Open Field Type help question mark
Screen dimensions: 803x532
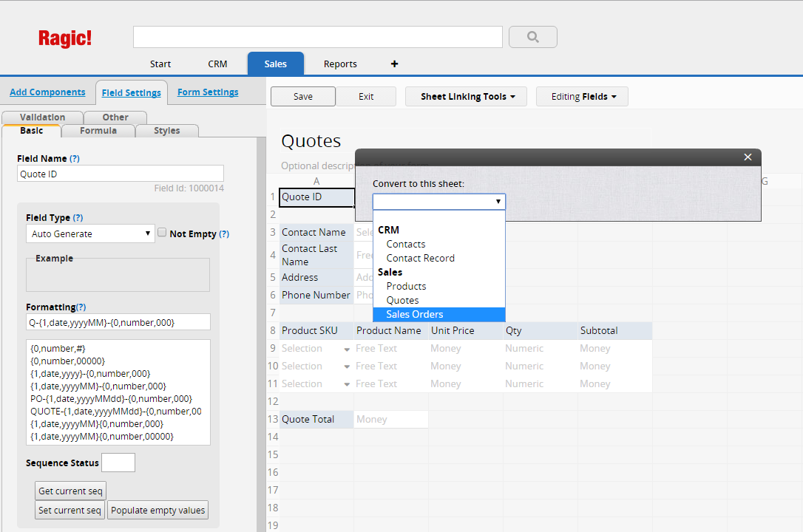click(78, 217)
